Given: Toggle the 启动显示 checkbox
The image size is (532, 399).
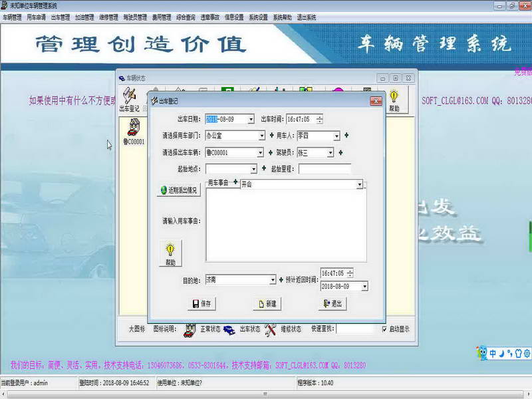Looking at the screenshot, I should click(384, 329).
